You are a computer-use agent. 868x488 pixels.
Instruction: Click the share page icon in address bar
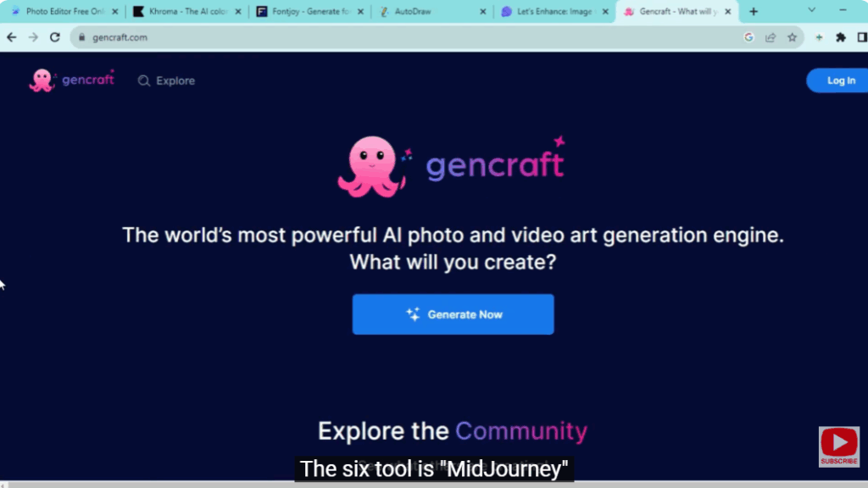771,37
